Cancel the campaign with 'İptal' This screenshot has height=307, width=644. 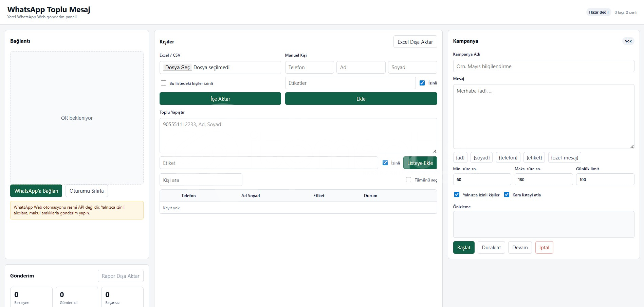pos(544,248)
